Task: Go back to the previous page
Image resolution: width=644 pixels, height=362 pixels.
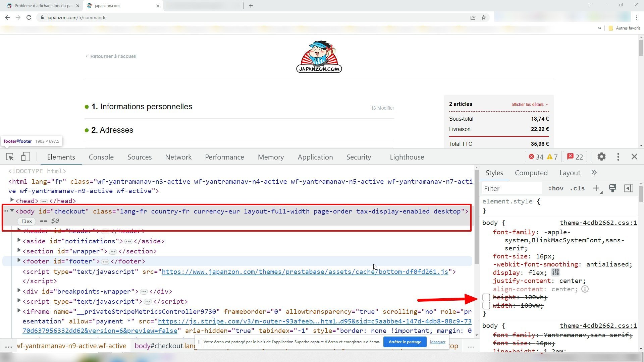Action: pyautogui.click(x=7, y=17)
